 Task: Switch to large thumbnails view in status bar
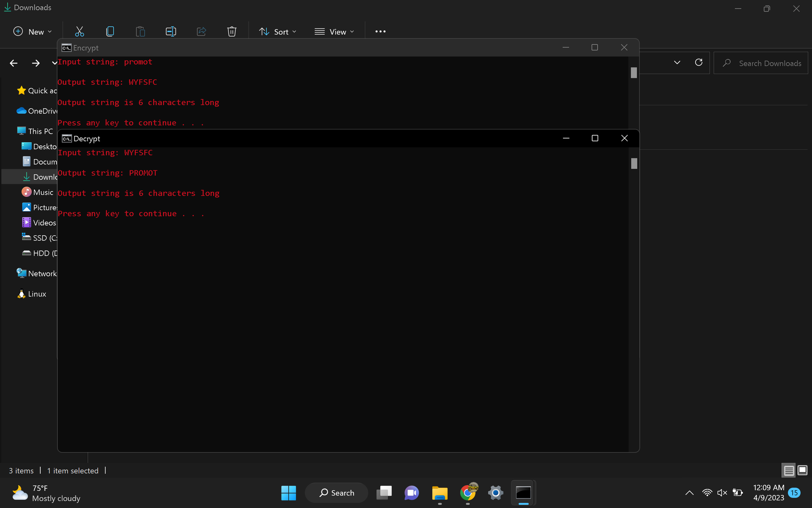click(802, 470)
